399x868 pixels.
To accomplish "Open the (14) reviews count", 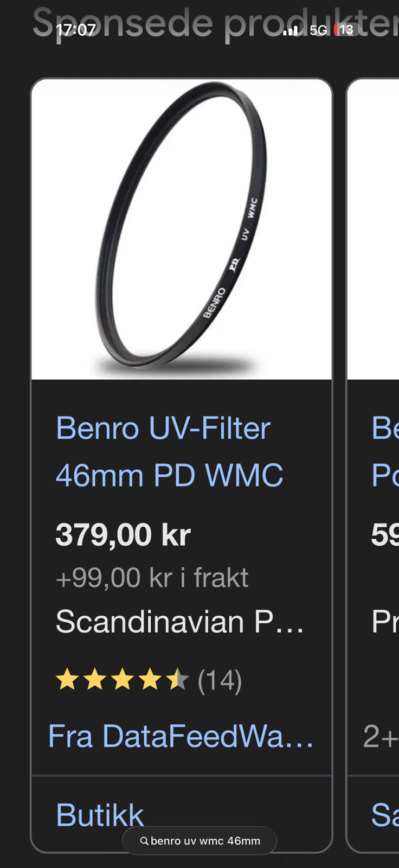I will pos(220,680).
